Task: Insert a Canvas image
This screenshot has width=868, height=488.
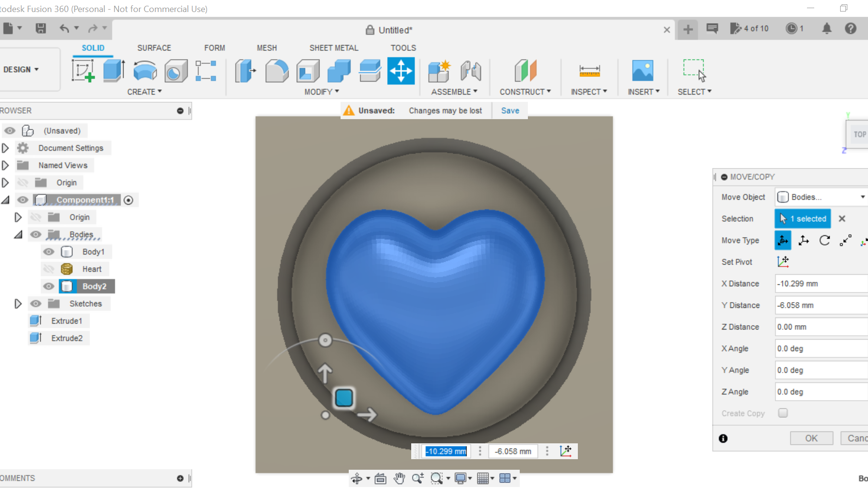Action: point(643,71)
